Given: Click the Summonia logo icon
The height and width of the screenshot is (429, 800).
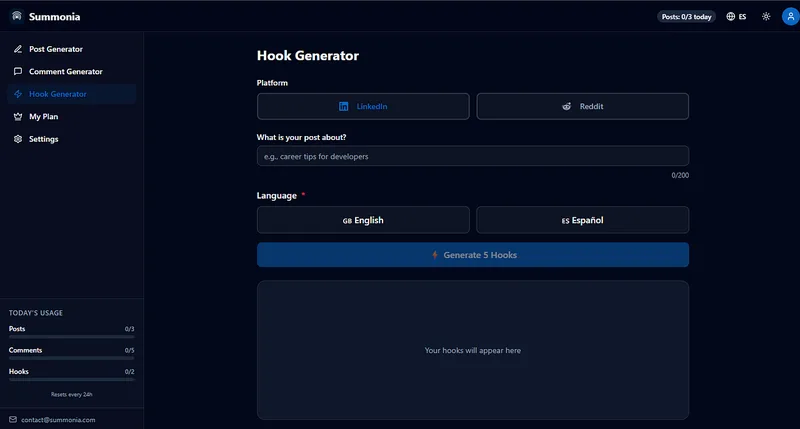Looking at the screenshot, I should (x=17, y=16).
